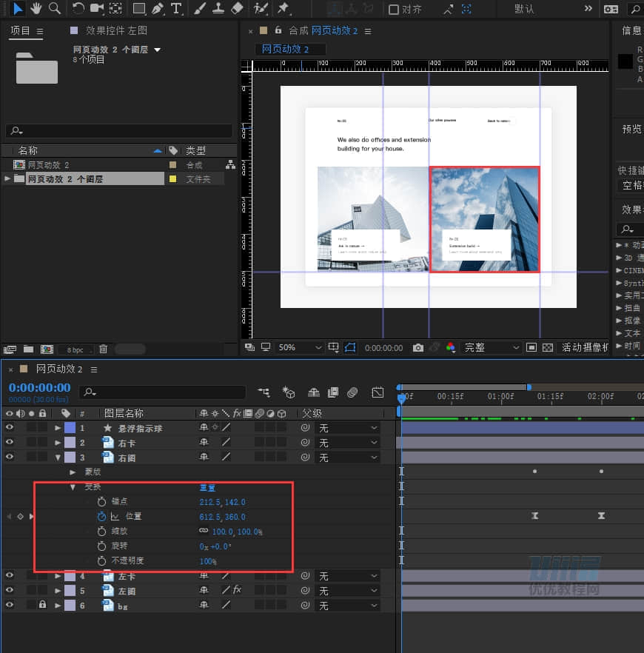Switch to the 效果控件 左图 tab
This screenshot has height=653, width=644.
pyautogui.click(x=116, y=30)
